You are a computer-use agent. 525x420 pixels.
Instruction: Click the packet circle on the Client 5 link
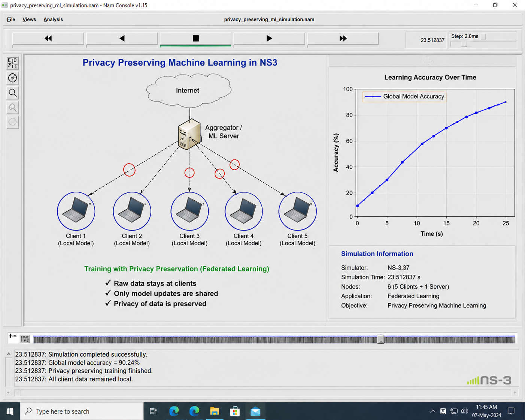tap(234, 165)
